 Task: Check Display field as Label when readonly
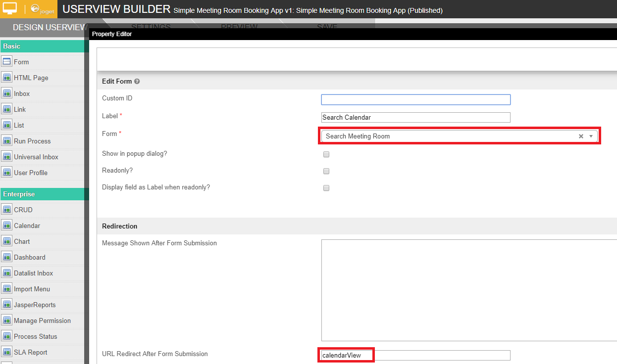[x=326, y=188]
